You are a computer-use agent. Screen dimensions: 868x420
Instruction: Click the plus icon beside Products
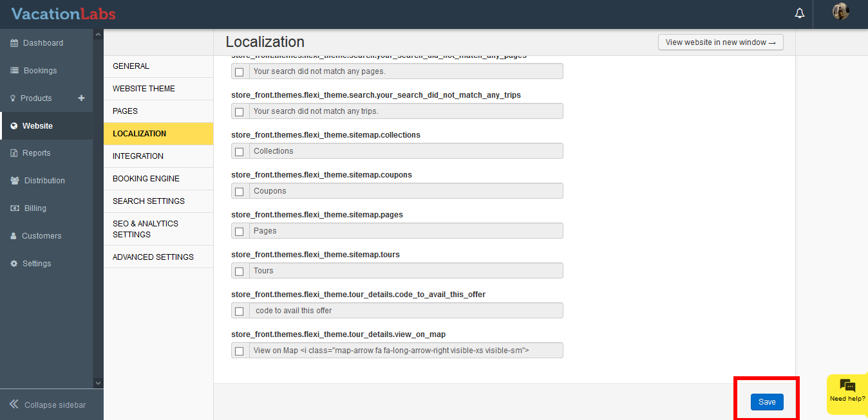pos(81,98)
